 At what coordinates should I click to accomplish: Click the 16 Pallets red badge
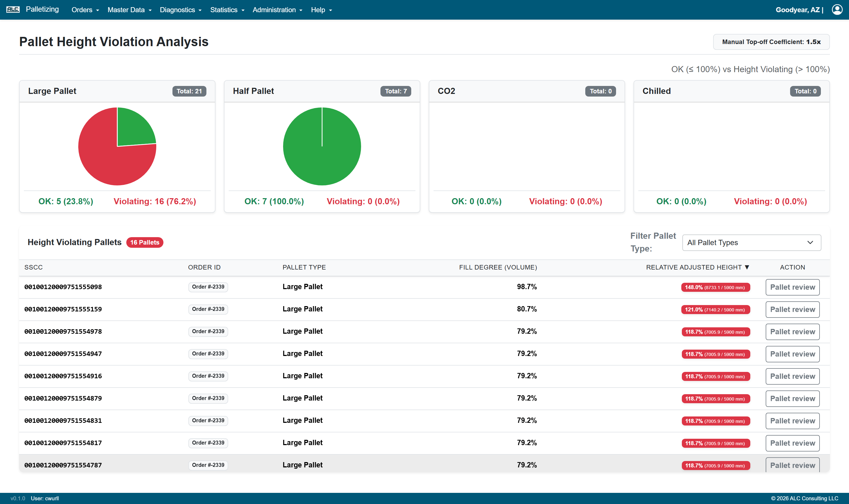[x=145, y=242]
